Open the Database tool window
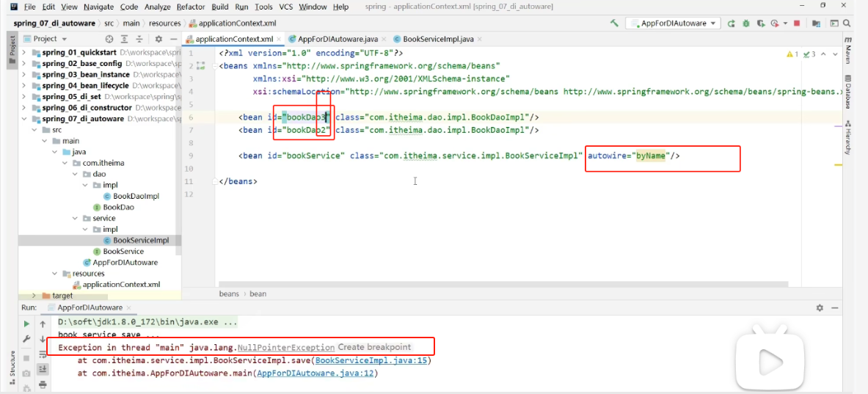Screen dimensions: 868x394 coord(847,91)
